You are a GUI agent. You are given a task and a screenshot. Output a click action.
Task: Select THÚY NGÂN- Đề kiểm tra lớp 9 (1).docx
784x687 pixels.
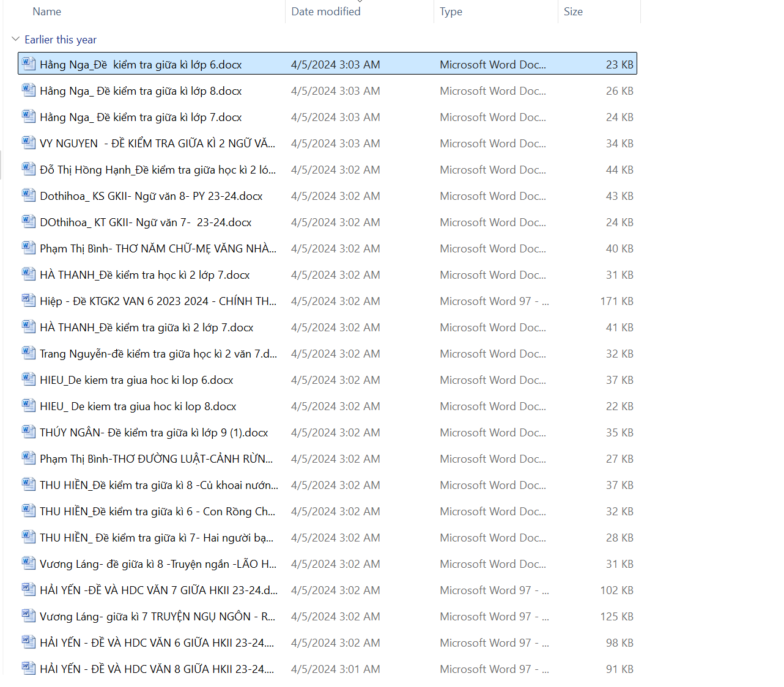click(154, 433)
